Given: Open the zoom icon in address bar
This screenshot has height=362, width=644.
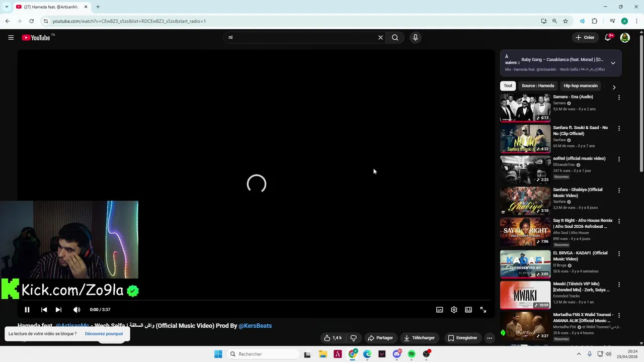Looking at the screenshot, I should (554, 21).
